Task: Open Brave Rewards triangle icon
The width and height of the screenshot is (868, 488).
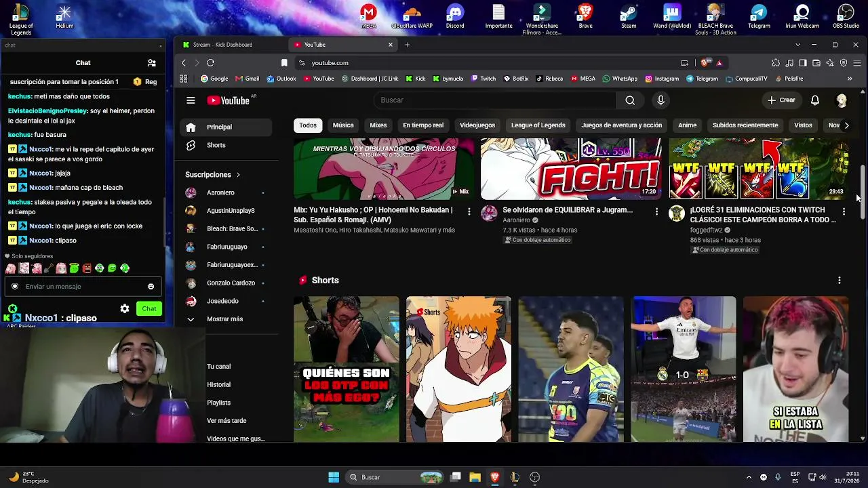Action: coord(719,63)
